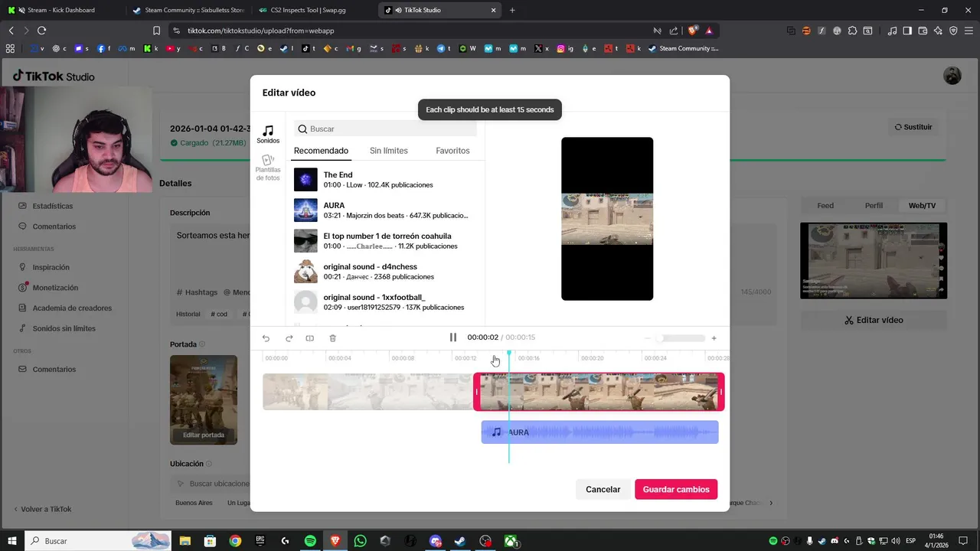This screenshot has width=980, height=551.
Task: Reload the page with the browser refresh icon
Action: point(41,31)
